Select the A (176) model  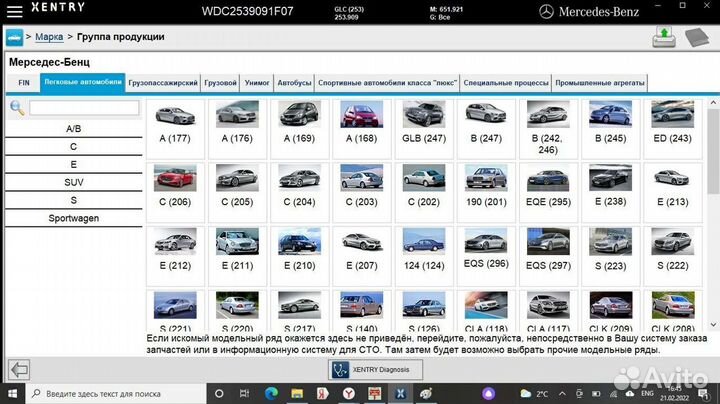coord(237,129)
